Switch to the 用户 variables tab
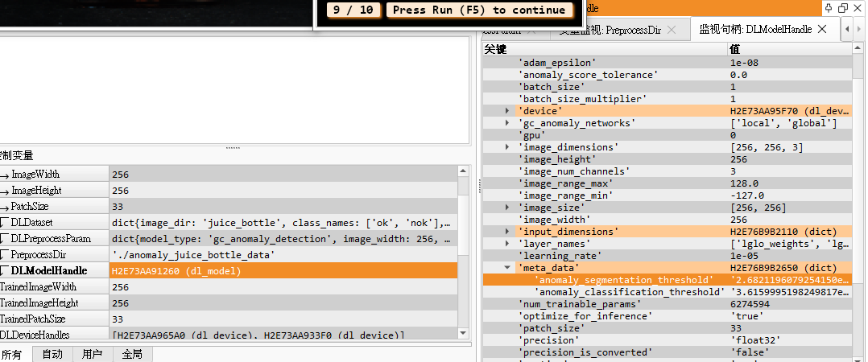This screenshot has height=362, width=868. click(x=93, y=354)
